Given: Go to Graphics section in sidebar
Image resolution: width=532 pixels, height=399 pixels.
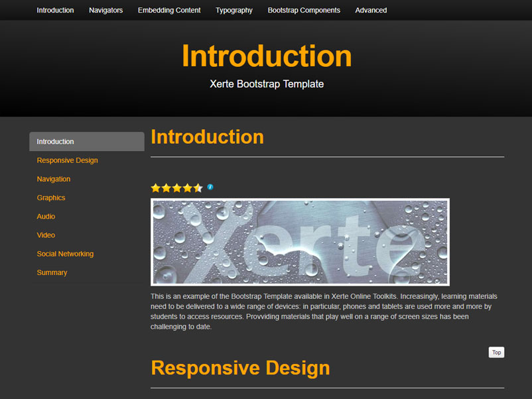Looking at the screenshot, I should pos(51,198).
